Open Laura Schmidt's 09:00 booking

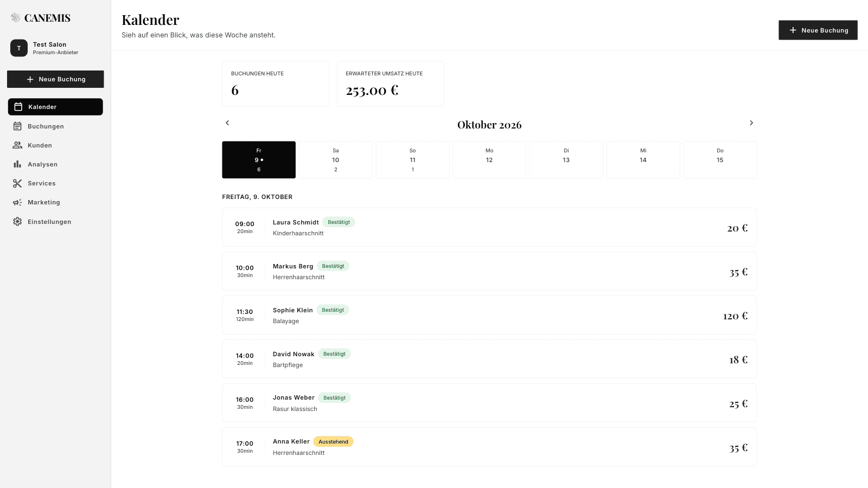[489, 227]
